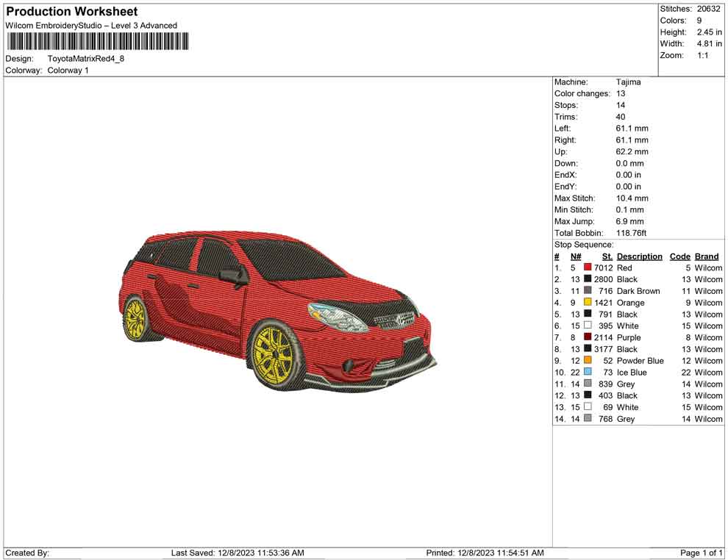Viewport: 728px width, 560px height.
Task: Select the yellow Orange swatch in stop 4
Action: [588, 303]
